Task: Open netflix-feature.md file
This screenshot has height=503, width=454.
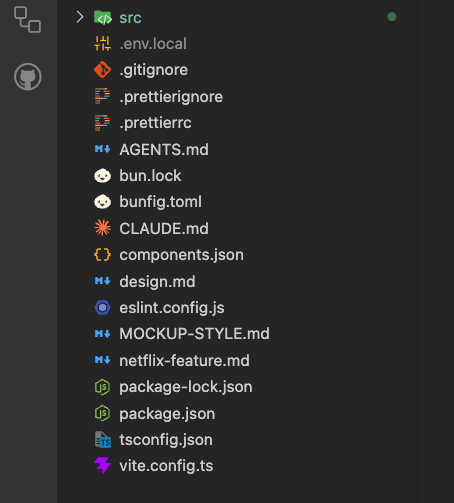Action: [184, 361]
